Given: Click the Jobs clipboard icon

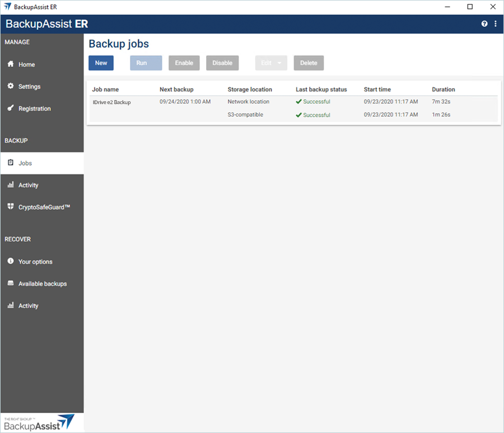Looking at the screenshot, I should click(x=10, y=163).
